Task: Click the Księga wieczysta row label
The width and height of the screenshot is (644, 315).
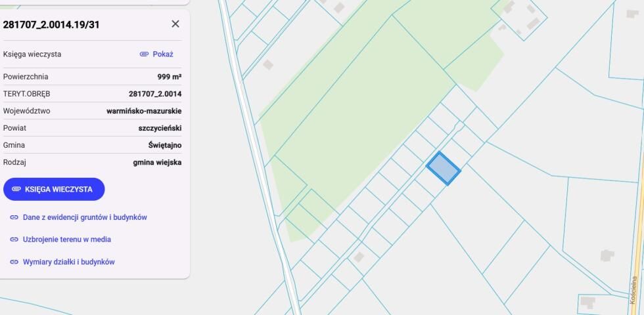Action: tap(32, 54)
